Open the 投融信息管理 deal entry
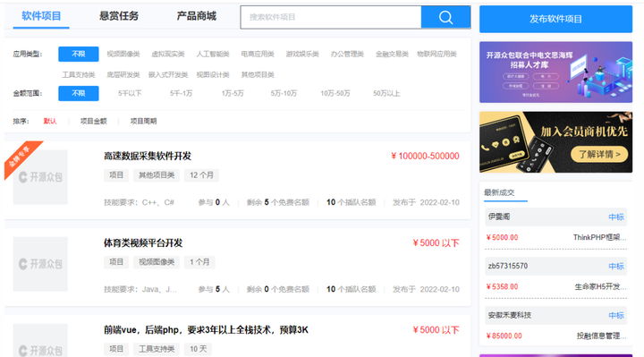644x357 pixels. tap(601, 336)
